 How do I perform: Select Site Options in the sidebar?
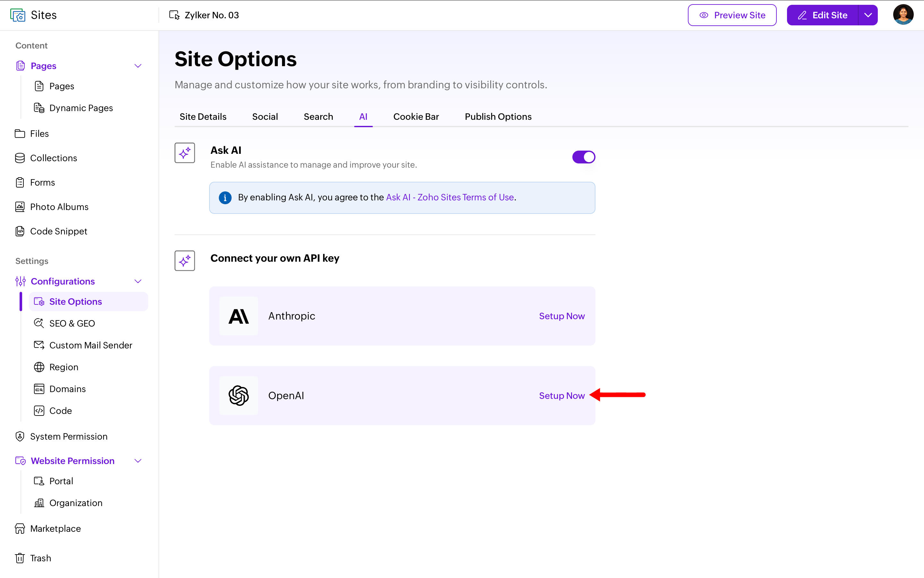click(x=89, y=302)
